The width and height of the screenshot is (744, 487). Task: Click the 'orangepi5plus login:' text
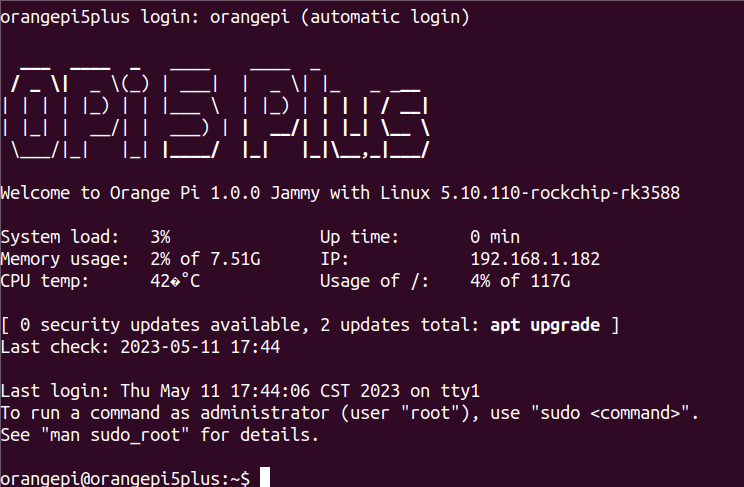99,18
